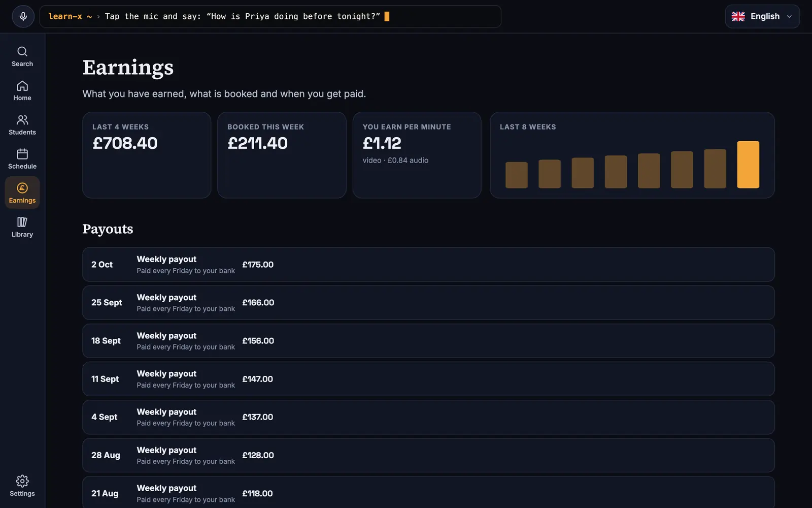812x508 pixels.
Task: Select the Earnings sidebar item
Action: 22,193
